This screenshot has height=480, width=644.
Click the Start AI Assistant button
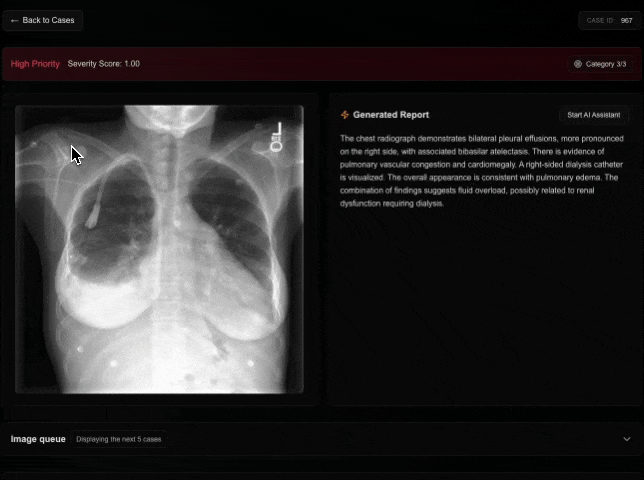click(x=594, y=115)
